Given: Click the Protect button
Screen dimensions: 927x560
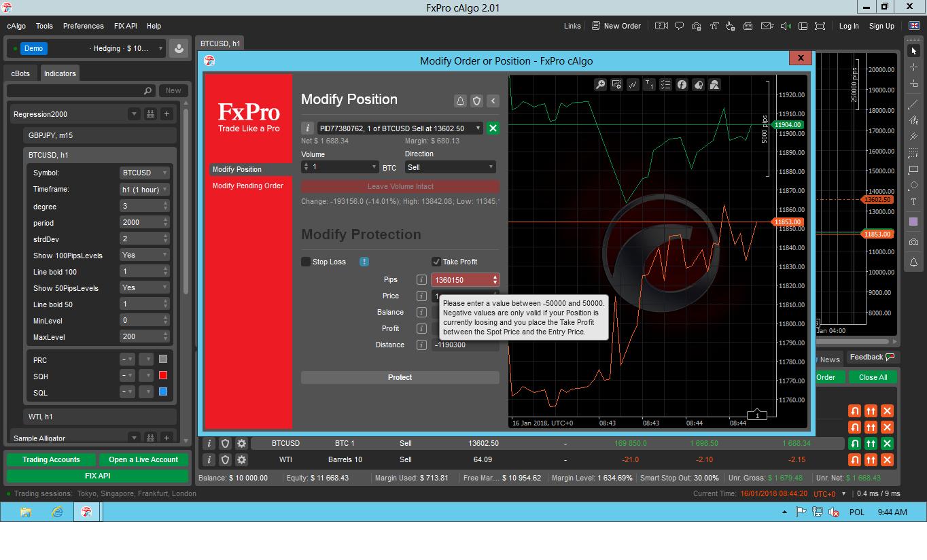Looking at the screenshot, I should coord(400,377).
